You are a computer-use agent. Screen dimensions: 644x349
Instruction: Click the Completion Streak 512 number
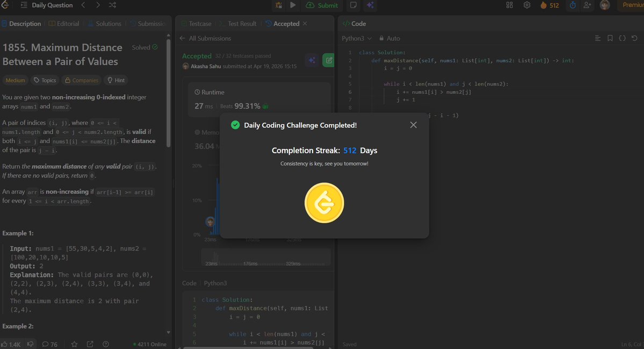[x=350, y=151]
